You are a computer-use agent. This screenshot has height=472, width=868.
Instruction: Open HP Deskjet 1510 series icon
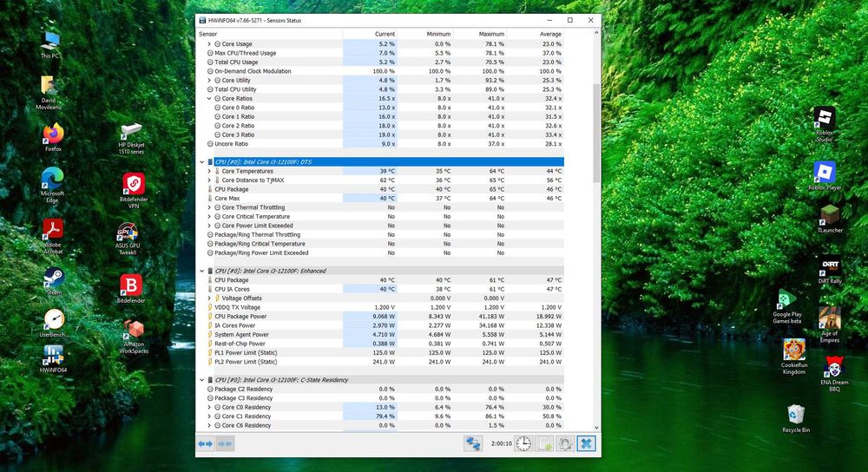(131, 139)
